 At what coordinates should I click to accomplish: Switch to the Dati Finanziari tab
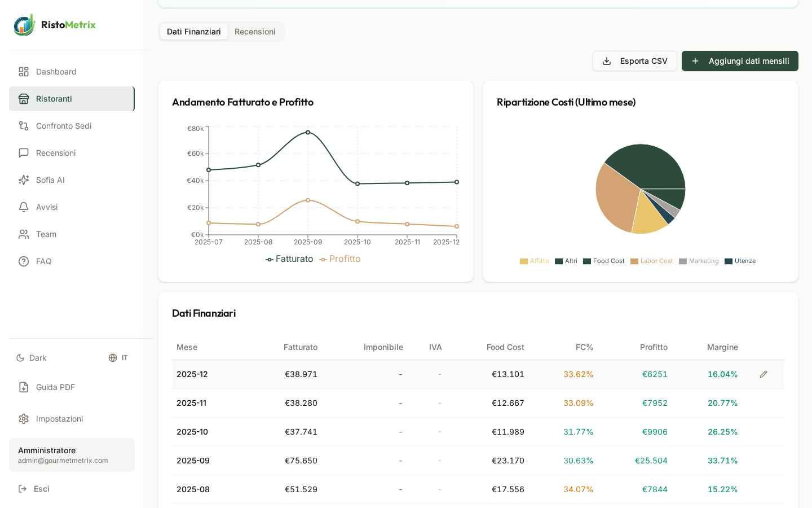(x=194, y=32)
